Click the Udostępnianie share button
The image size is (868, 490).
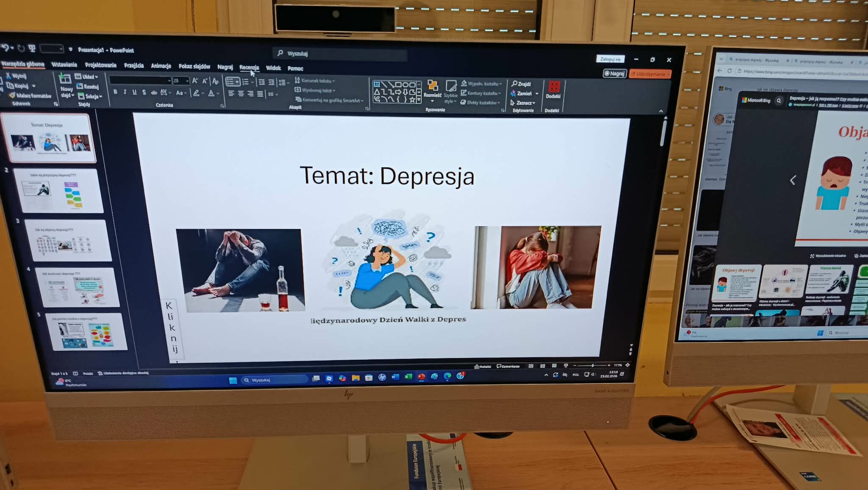[650, 74]
